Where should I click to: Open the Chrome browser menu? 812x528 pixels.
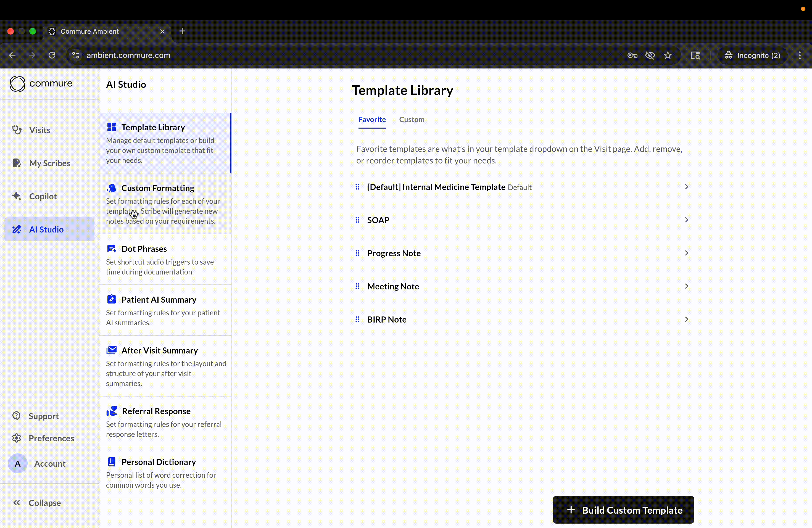click(800, 55)
